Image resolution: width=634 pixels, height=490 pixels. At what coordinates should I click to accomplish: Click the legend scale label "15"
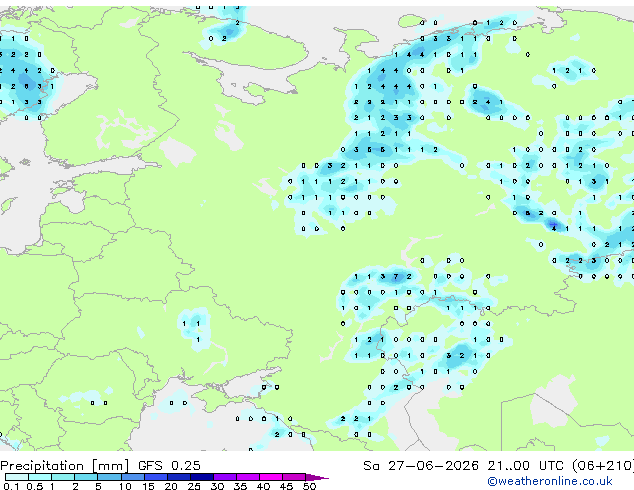(148, 486)
